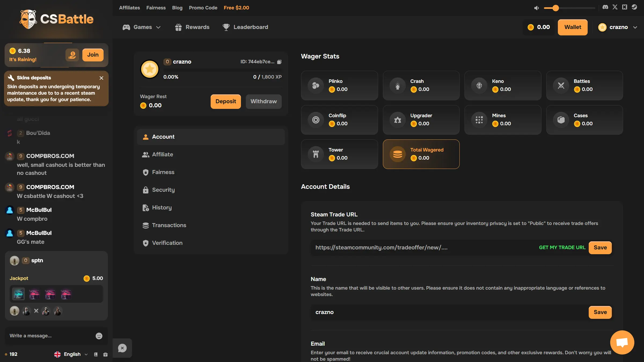Click the Cases game icon
The width and height of the screenshot is (644, 362).
point(561,120)
